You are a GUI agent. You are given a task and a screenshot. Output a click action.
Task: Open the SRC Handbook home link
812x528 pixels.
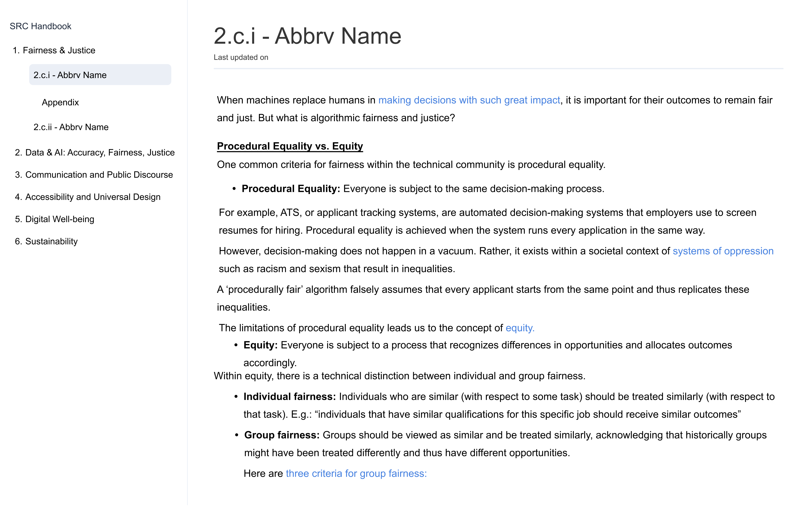(40, 26)
